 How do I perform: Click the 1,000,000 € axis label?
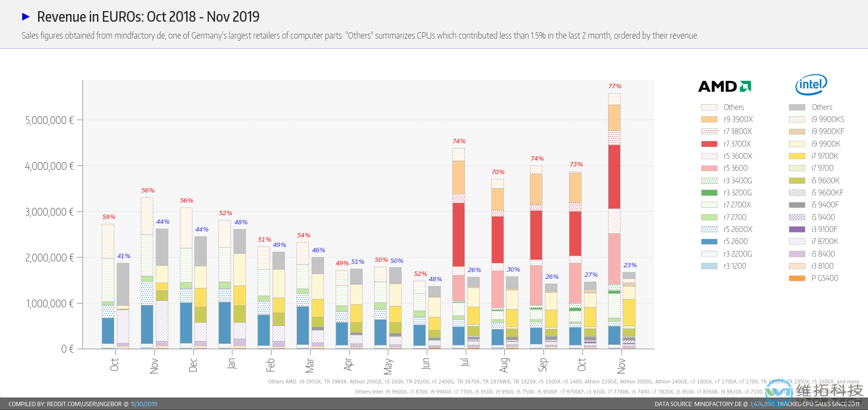tap(49, 303)
